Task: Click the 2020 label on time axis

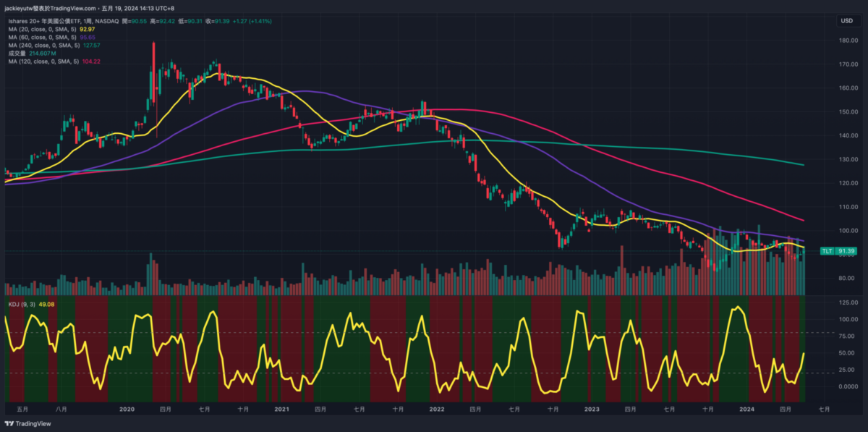Action: 127,410
